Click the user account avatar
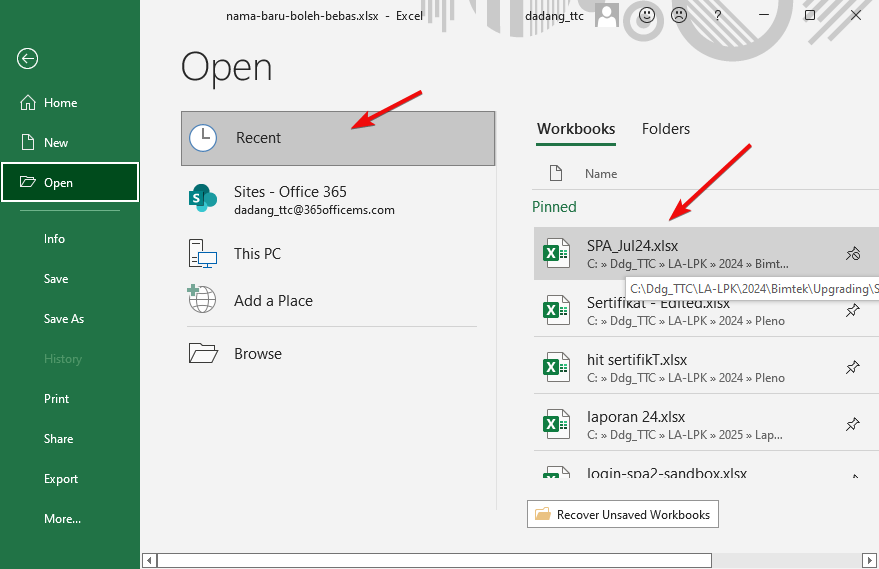 point(607,15)
